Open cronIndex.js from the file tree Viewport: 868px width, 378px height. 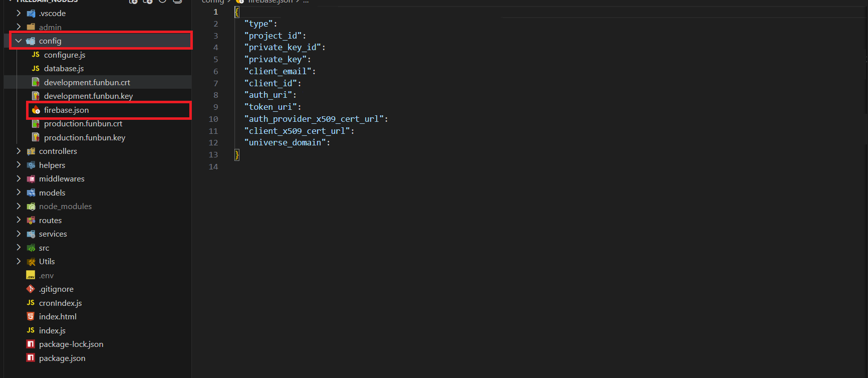[x=60, y=303]
